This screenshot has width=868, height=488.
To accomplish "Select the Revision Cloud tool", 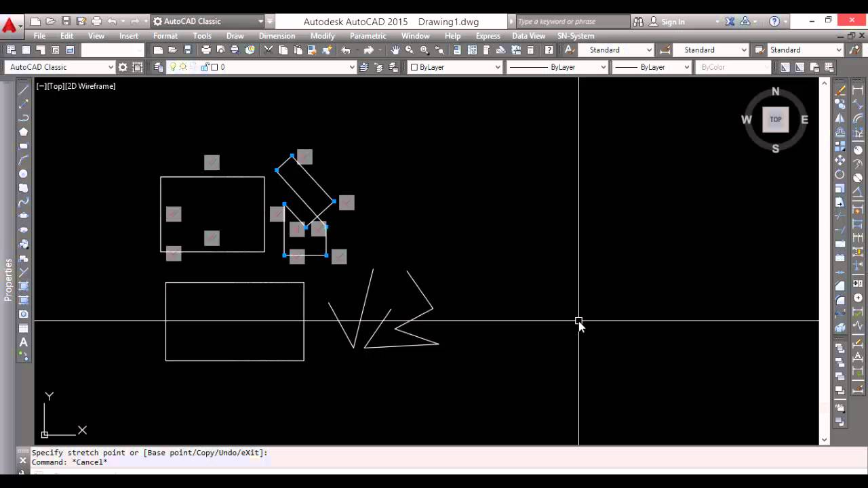I will [24, 188].
